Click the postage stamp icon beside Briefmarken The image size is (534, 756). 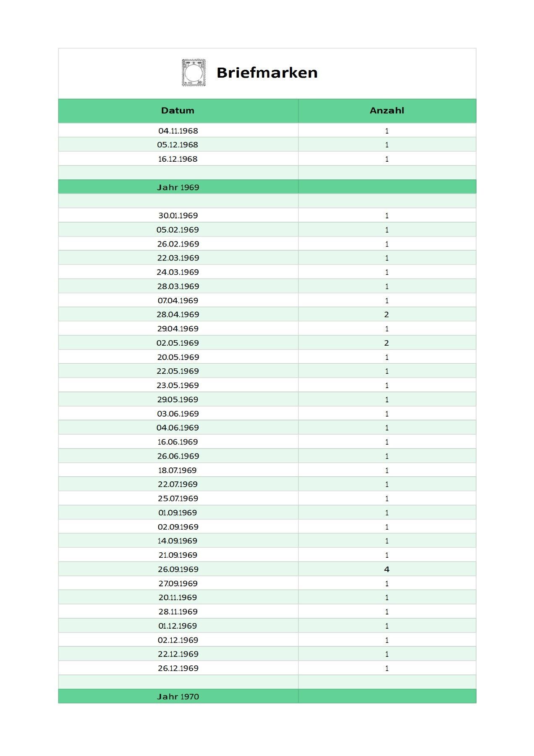194,73
